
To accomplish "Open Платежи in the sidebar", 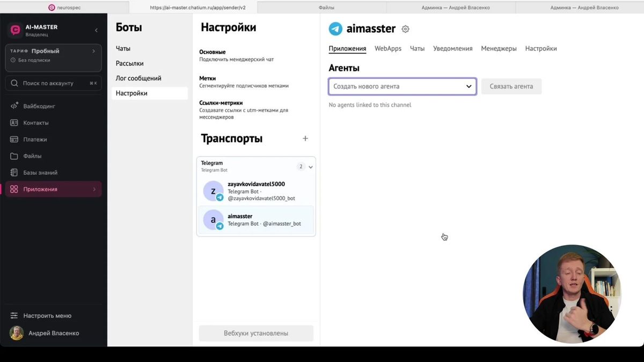I will pyautogui.click(x=35, y=139).
